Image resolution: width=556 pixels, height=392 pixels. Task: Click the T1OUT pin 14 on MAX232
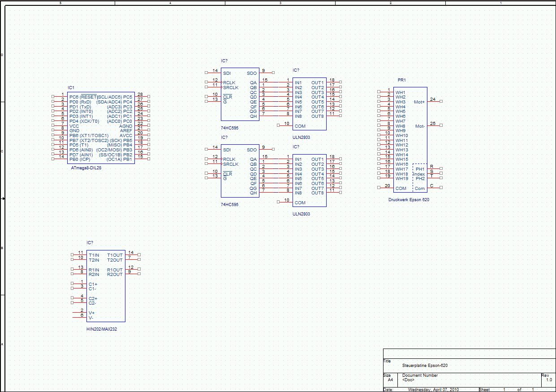(x=132, y=254)
